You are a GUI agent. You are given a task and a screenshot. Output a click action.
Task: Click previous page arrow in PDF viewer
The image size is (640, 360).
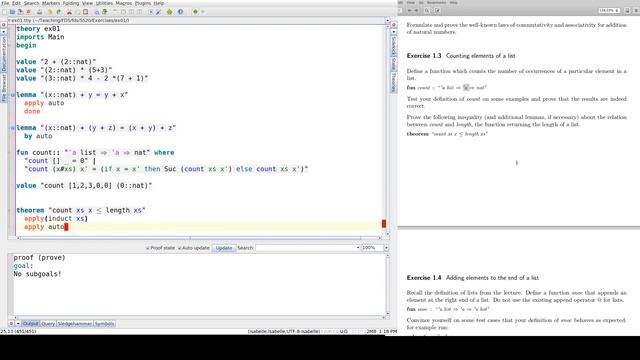point(409,10)
